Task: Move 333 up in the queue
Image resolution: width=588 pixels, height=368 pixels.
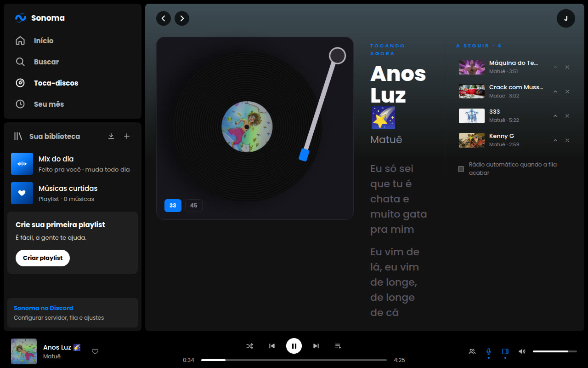Action: click(555, 116)
